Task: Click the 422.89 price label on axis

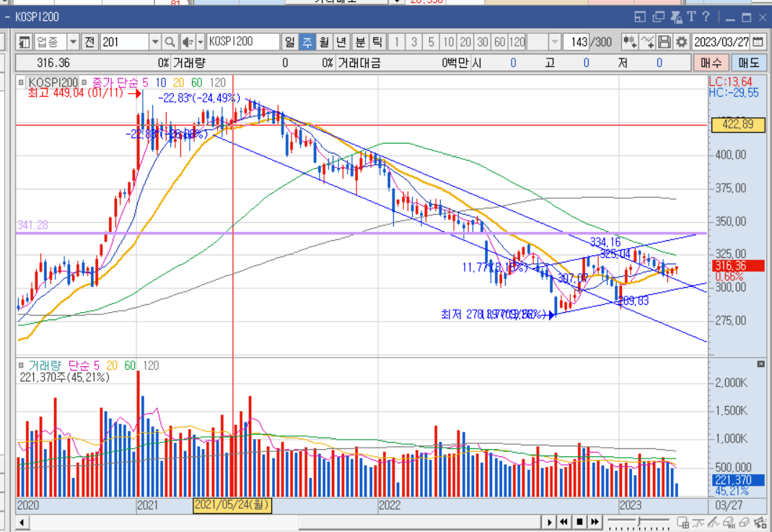Action: [x=738, y=125]
